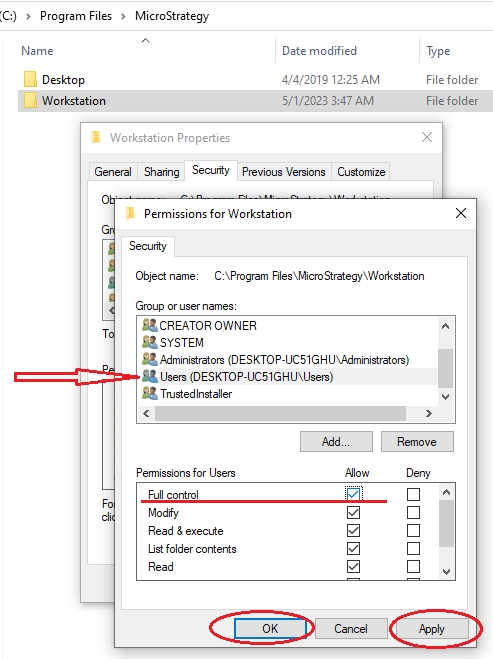The image size is (493, 659).
Task: Check Deny box for Read
Action: point(413,567)
